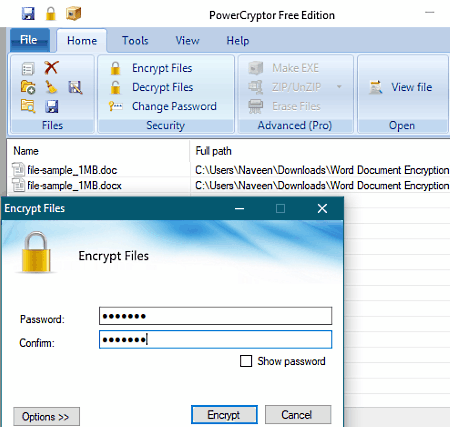Image resolution: width=450 pixels, height=427 pixels.
Task: Click the file list icon in Files group
Action: 28,69
